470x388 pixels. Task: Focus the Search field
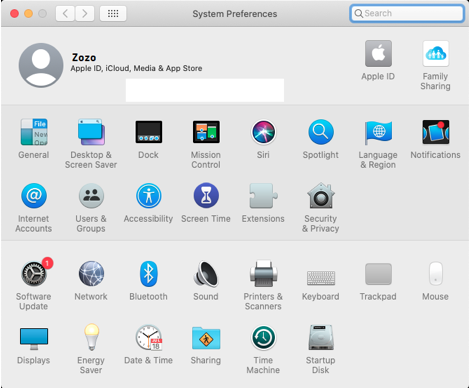[407, 13]
